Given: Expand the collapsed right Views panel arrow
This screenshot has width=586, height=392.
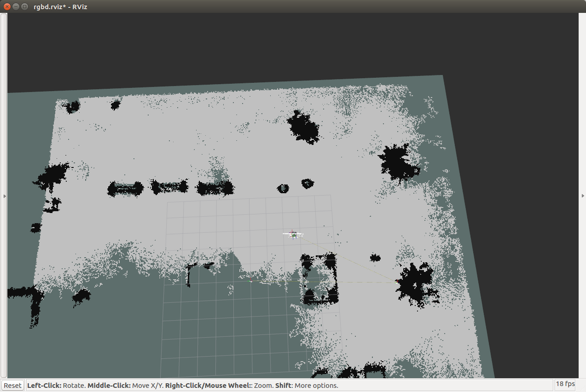Looking at the screenshot, I should [583, 196].
